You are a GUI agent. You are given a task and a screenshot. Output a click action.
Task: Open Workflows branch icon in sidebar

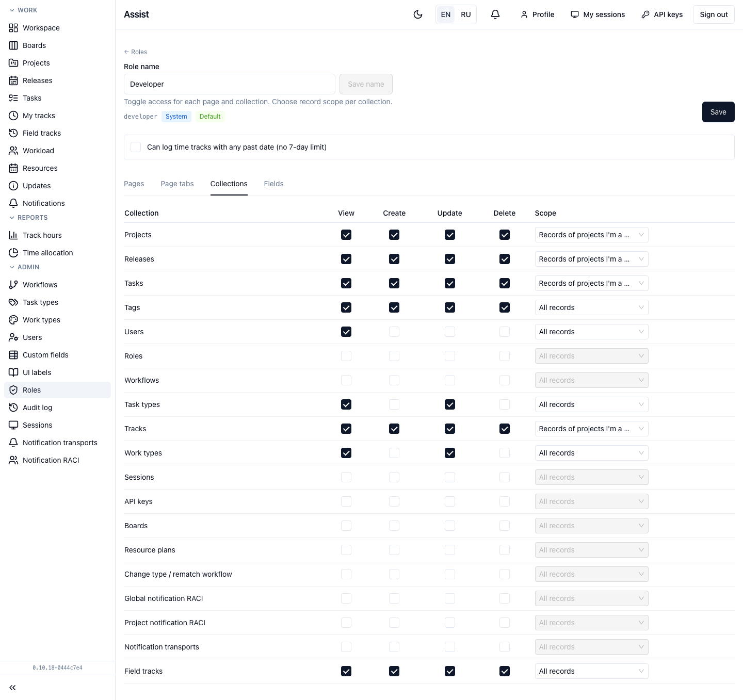coord(13,285)
